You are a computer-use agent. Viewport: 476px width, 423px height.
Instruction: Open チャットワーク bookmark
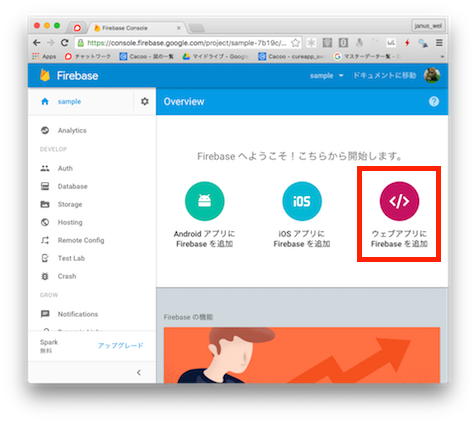88,57
